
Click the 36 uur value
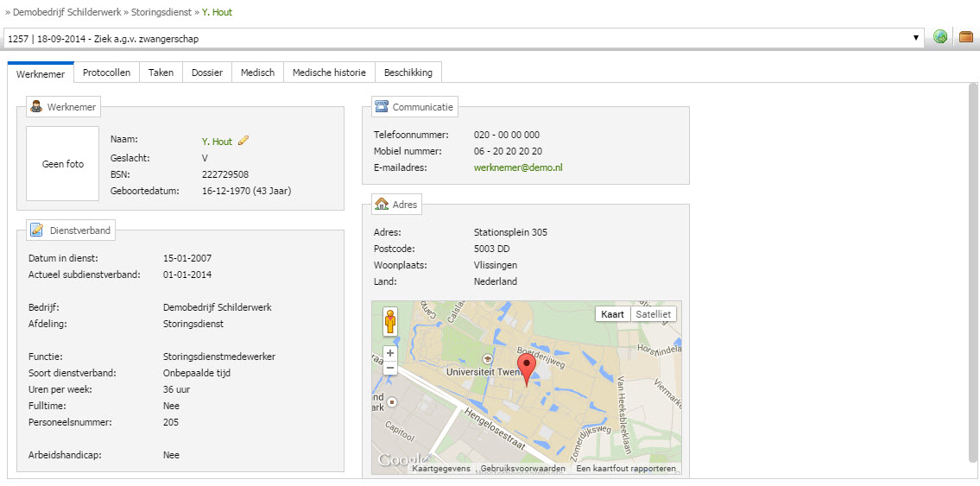(176, 389)
